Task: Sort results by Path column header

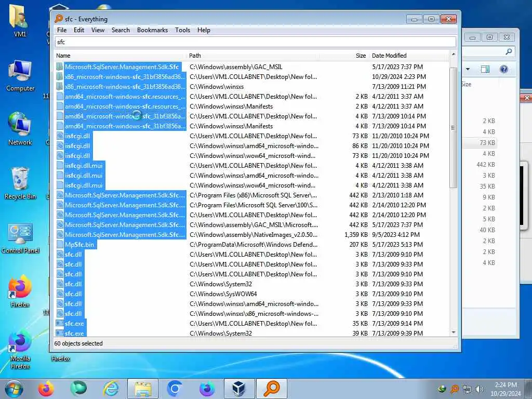Action: coord(253,56)
